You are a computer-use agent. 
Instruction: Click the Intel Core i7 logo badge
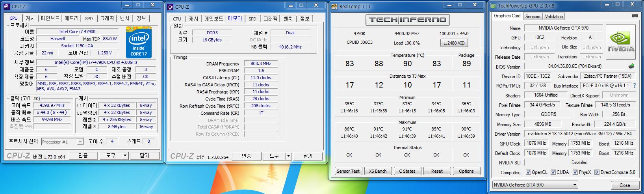click(139, 42)
